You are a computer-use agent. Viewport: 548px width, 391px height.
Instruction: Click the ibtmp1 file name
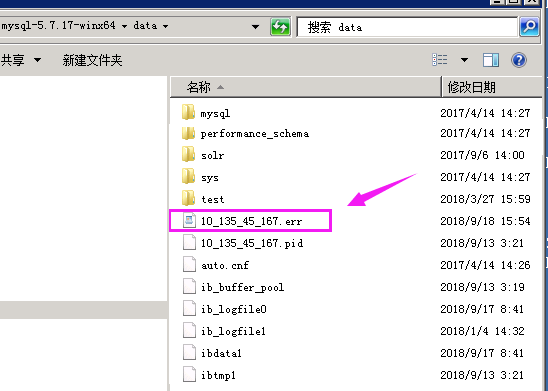pyautogui.click(x=218, y=375)
